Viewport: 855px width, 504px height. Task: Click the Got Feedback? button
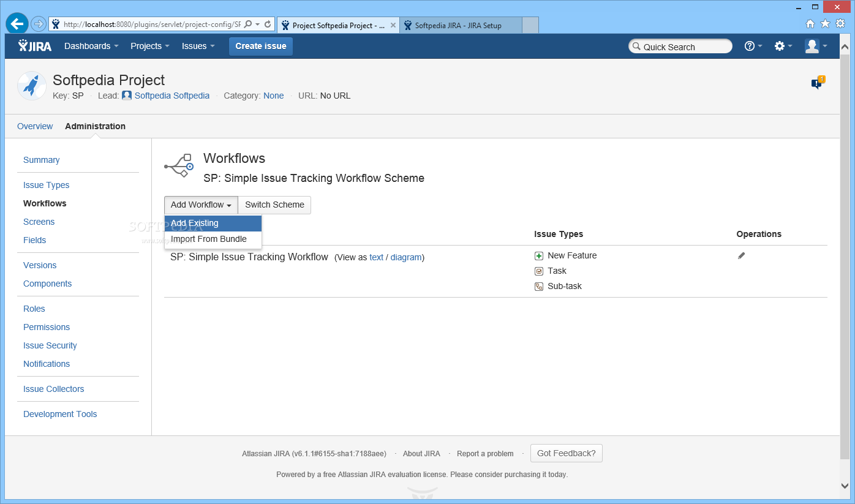click(x=567, y=453)
